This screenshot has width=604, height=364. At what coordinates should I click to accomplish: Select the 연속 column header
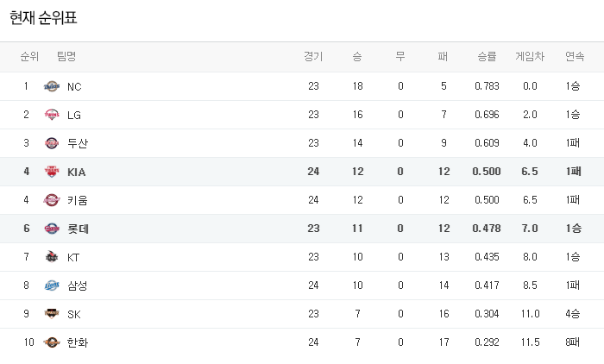tap(575, 57)
